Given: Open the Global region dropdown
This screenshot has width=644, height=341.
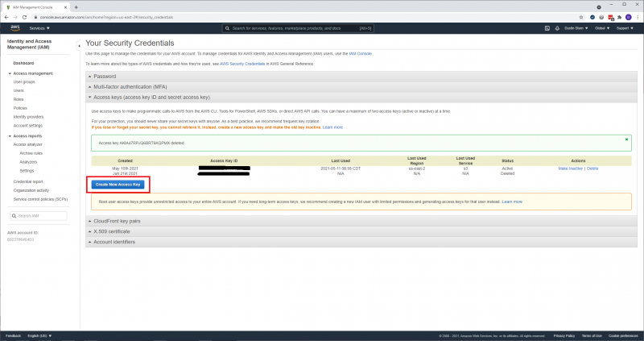Looking at the screenshot, I should click(602, 28).
